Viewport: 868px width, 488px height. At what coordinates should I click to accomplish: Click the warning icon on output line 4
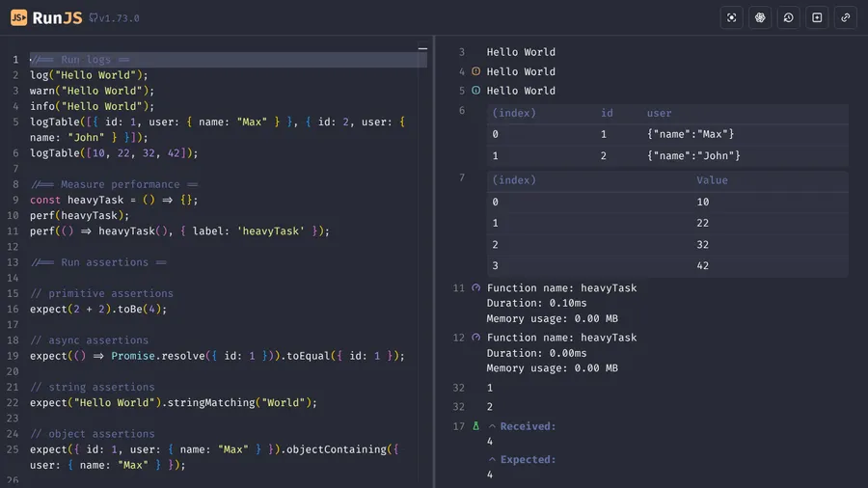(475, 71)
